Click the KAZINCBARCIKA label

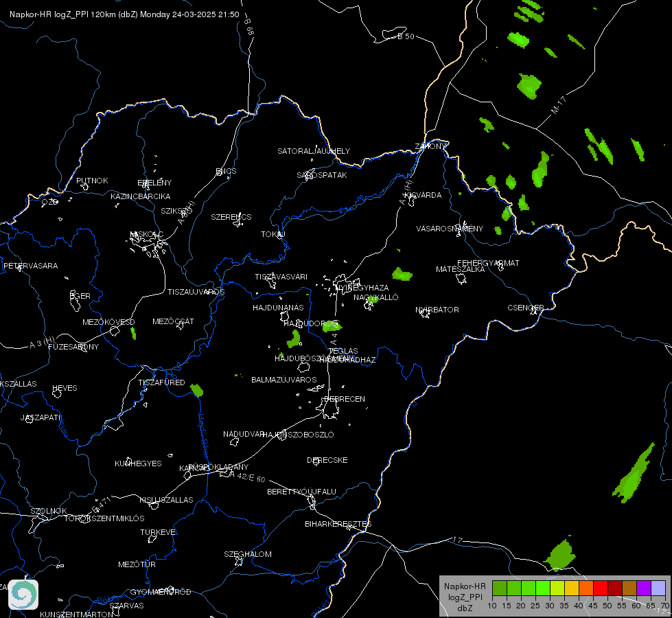point(141,196)
